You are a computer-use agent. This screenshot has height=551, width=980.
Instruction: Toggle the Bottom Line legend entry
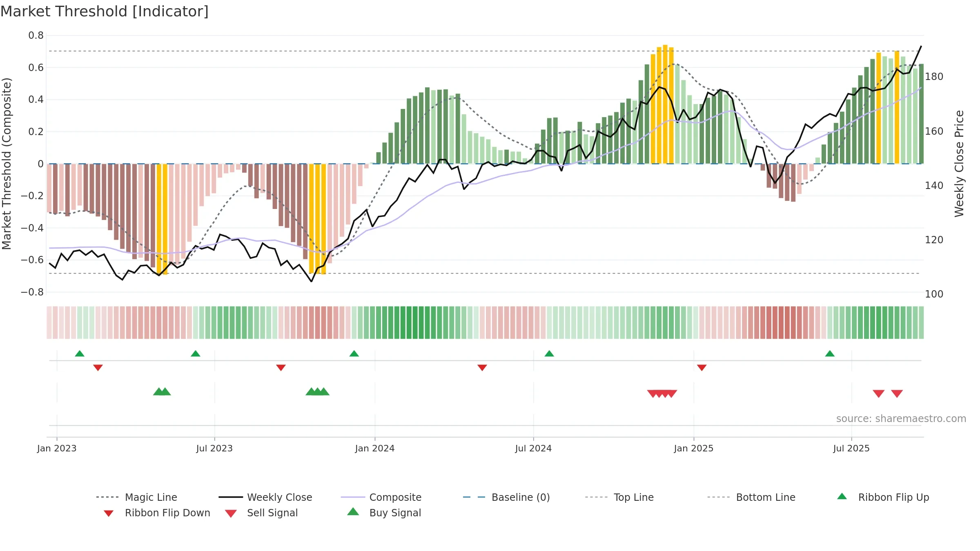pyautogui.click(x=751, y=497)
